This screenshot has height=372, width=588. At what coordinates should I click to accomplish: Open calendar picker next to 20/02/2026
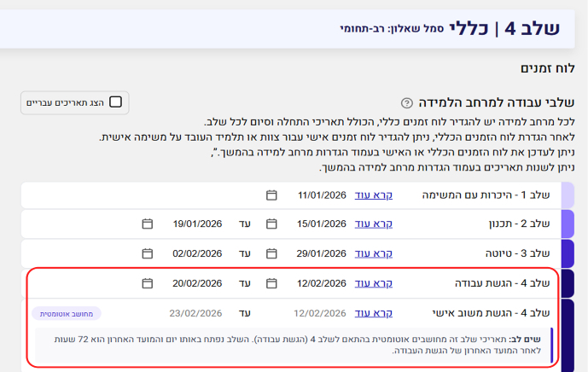point(148,283)
